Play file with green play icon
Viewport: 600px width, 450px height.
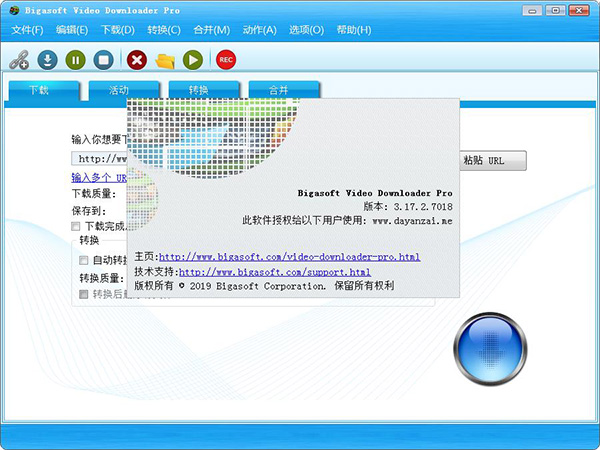[x=193, y=60]
